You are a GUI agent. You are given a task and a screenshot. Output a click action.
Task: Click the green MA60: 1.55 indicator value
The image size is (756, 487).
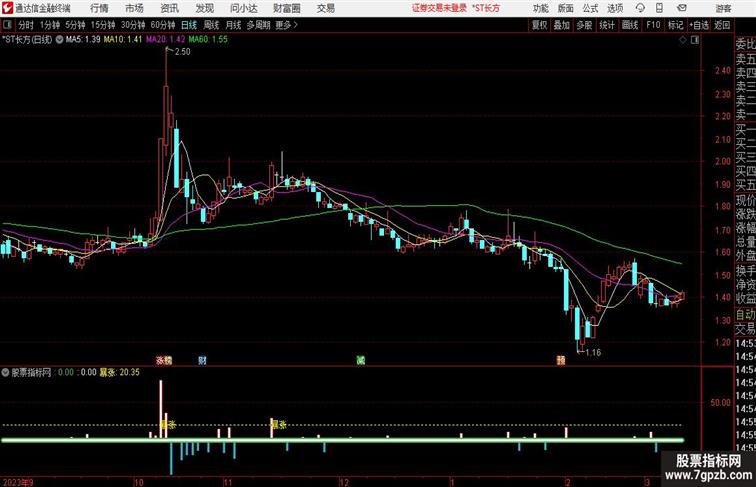coord(208,40)
